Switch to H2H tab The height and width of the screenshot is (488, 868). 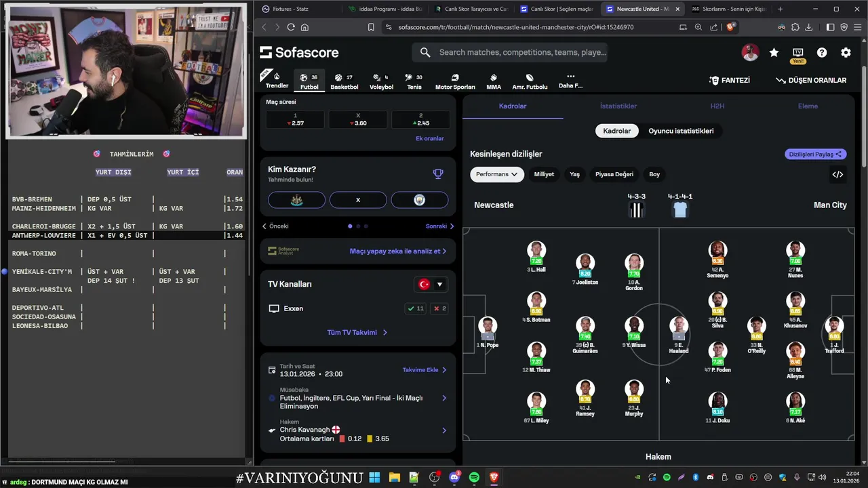pyautogui.click(x=717, y=106)
